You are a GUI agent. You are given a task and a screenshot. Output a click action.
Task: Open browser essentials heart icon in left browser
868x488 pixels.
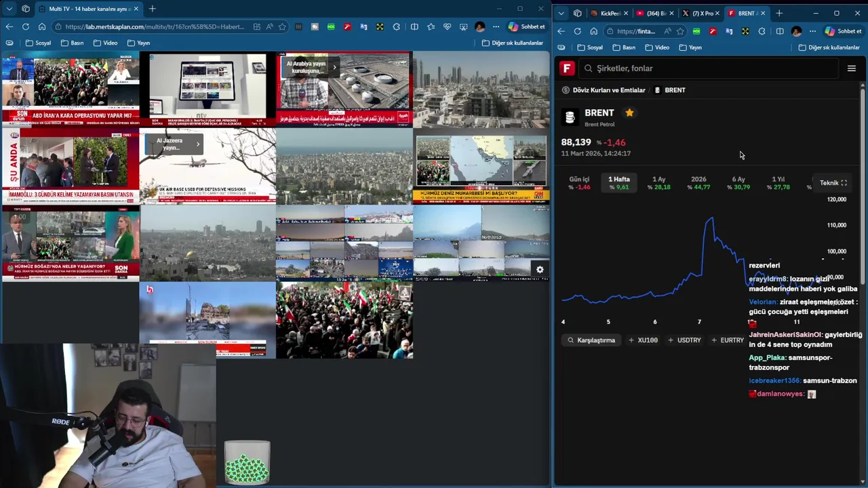[447, 26]
